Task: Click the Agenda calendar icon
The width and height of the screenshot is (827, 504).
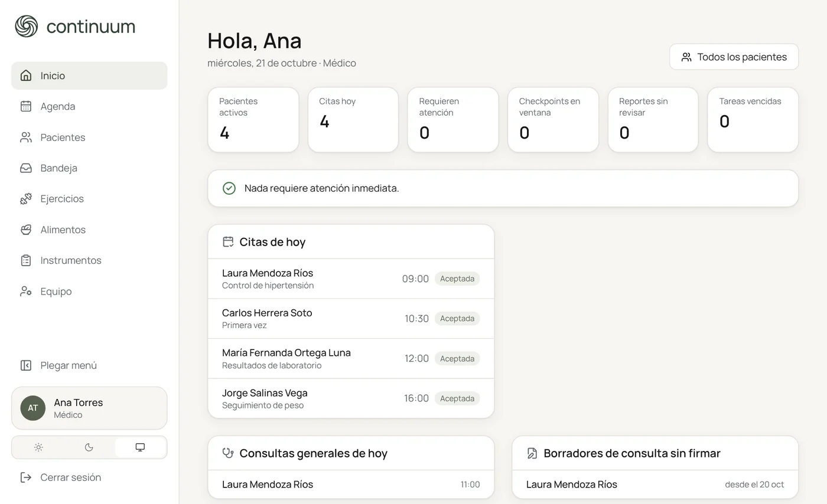Action: tap(26, 106)
